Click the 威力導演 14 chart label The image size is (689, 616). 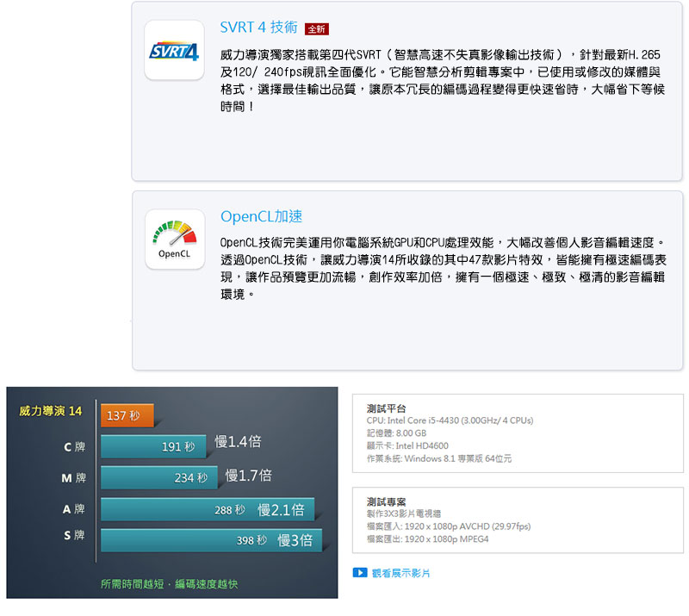(x=51, y=411)
